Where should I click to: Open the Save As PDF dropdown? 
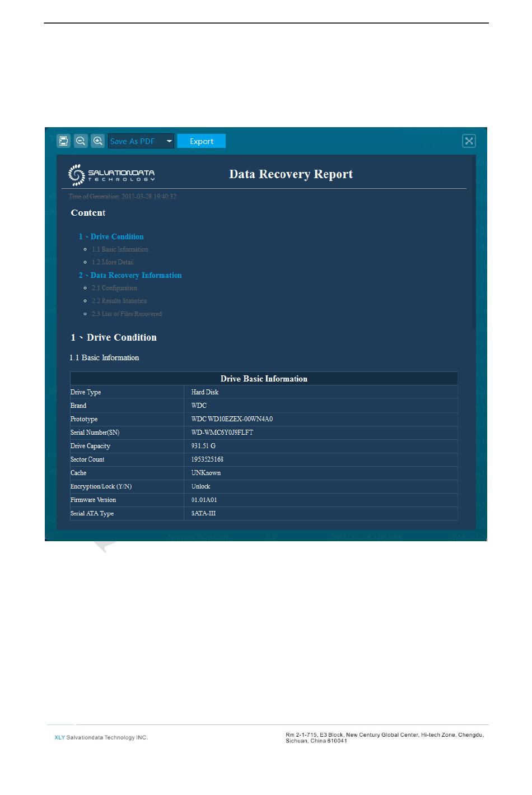141,141
